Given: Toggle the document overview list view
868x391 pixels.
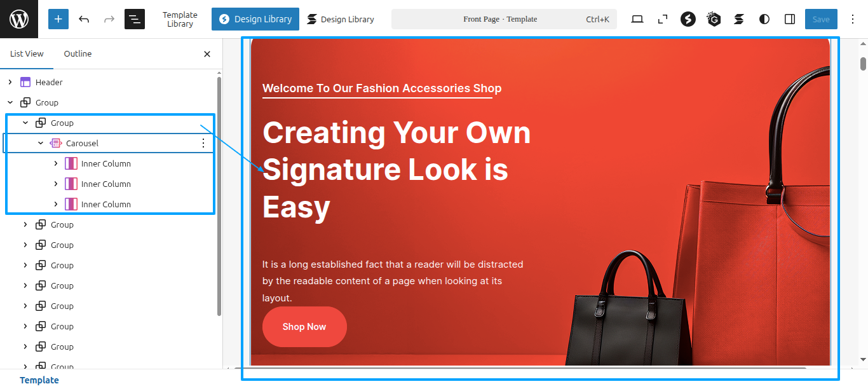Looking at the screenshot, I should [x=135, y=19].
